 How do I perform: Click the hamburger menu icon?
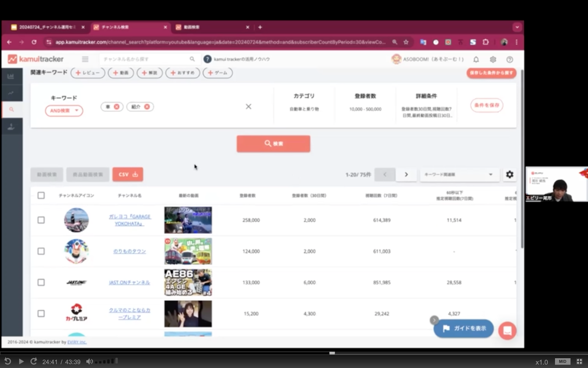click(x=85, y=59)
